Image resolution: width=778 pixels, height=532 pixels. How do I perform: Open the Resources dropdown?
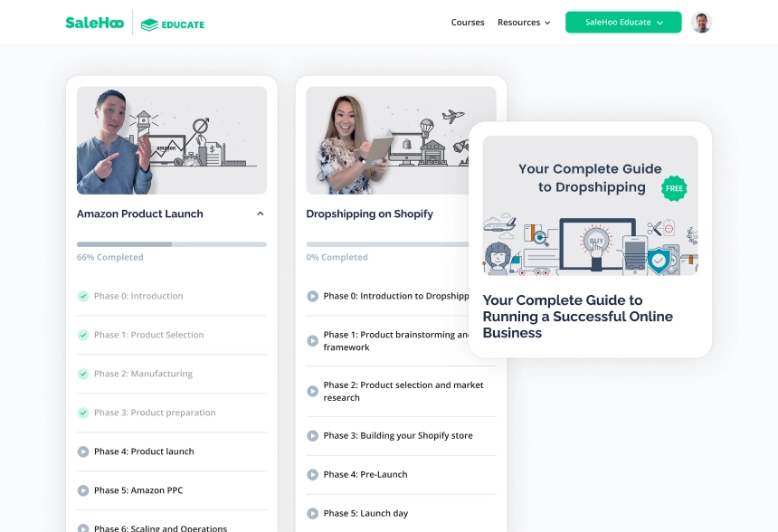(524, 22)
